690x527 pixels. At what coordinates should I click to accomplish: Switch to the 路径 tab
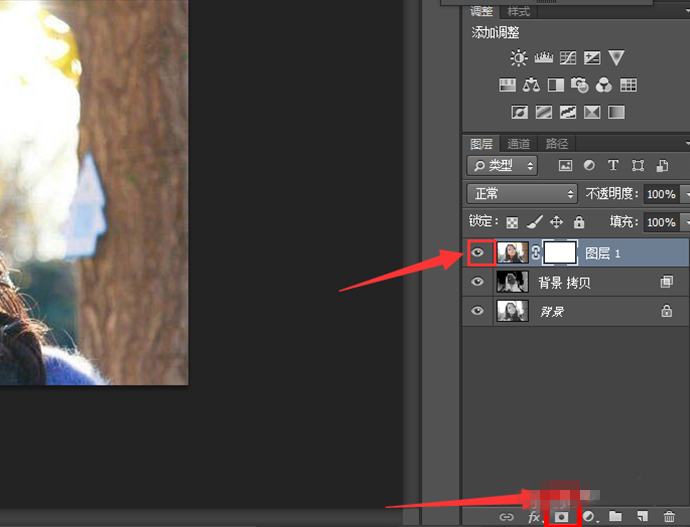coord(557,144)
